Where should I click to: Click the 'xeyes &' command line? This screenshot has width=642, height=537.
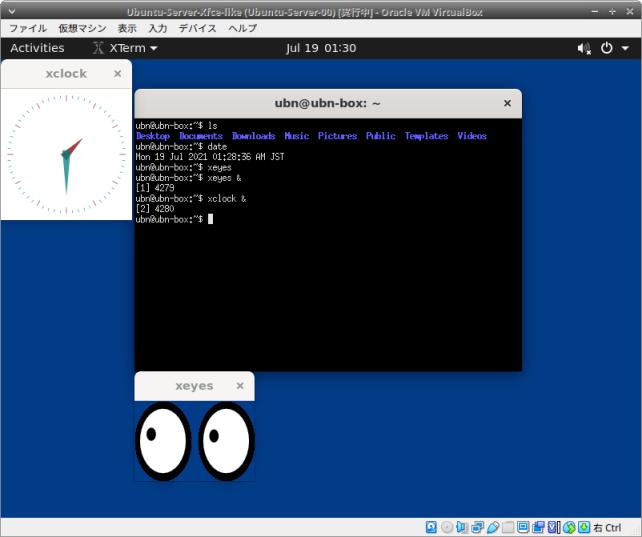[188, 178]
